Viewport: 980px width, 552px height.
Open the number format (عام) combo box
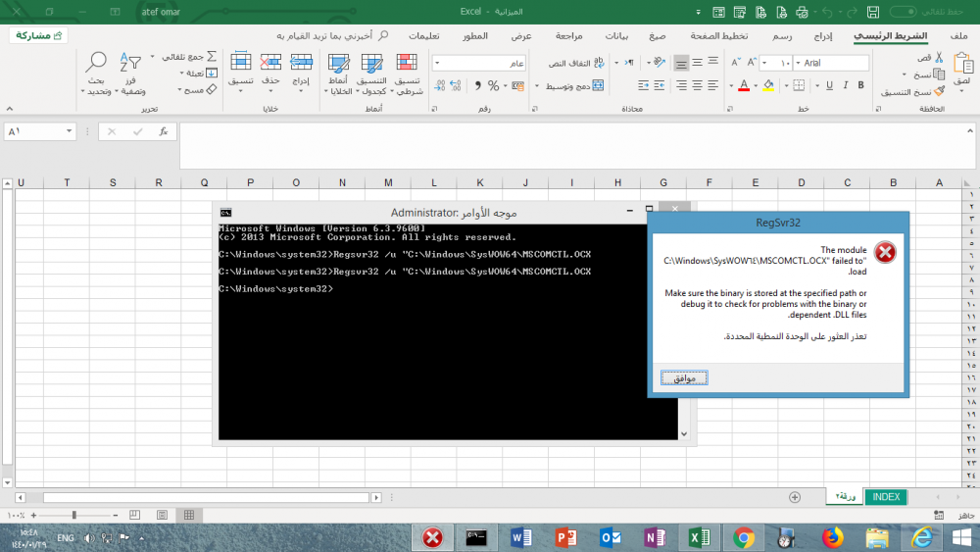pos(479,63)
